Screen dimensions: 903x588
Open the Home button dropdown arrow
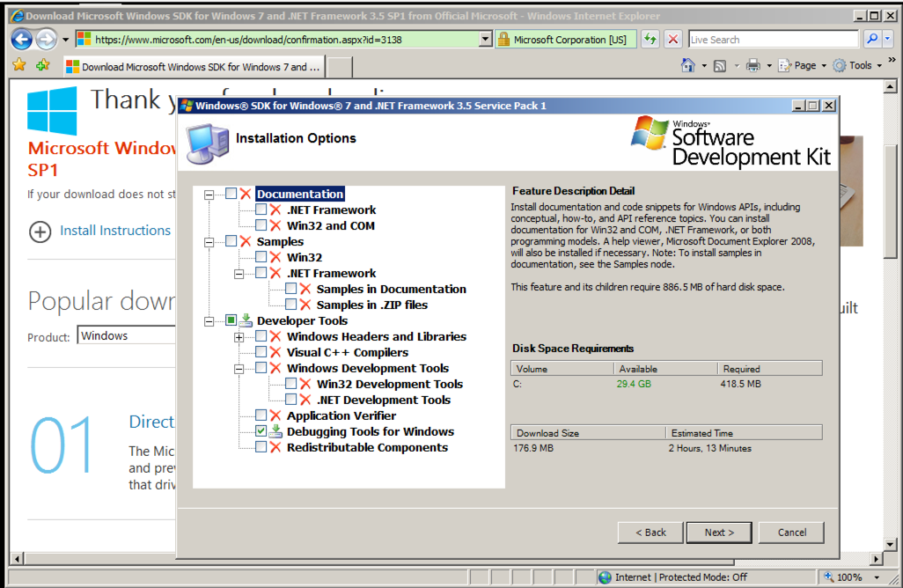pyautogui.click(x=704, y=66)
